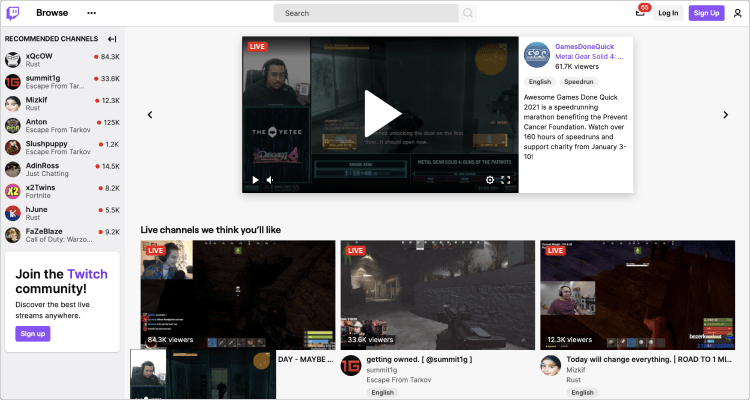Viewport: 750px width, 400px height.
Task: Play the featured stream with small play control
Action: pyautogui.click(x=255, y=180)
